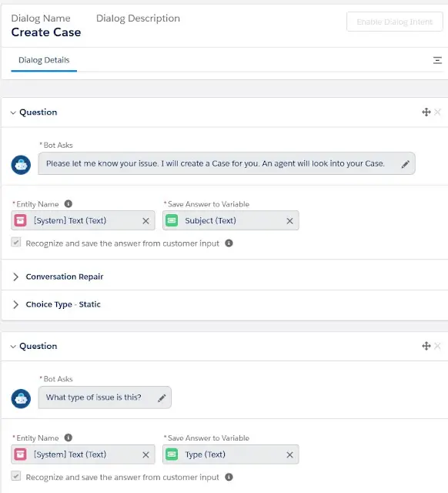Screen dimensions: 448x493
Task: Collapse the second Question section
Action: tap(13, 347)
